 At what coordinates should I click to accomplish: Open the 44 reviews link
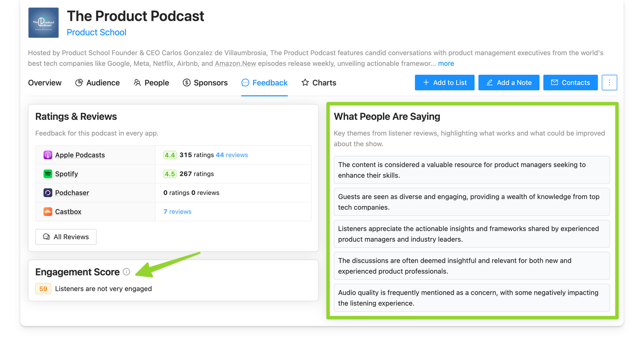[x=232, y=155]
